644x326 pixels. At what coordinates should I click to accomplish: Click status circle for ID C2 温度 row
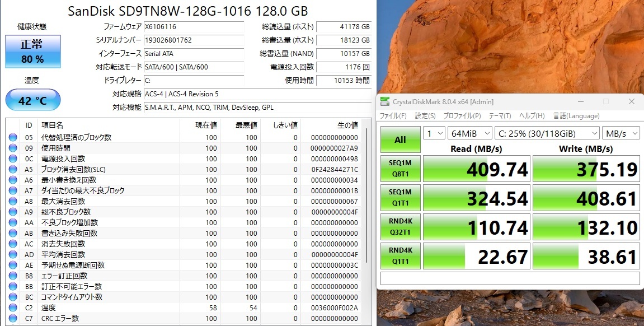click(13, 308)
